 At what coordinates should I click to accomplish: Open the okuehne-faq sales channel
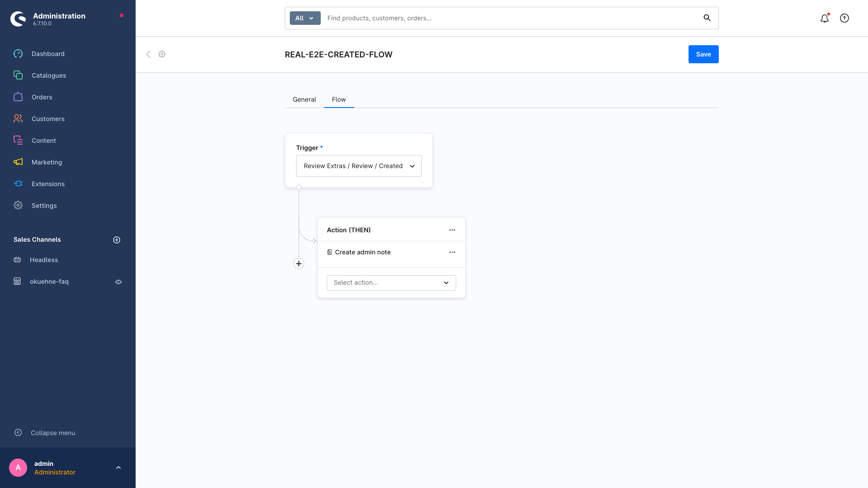[x=49, y=282]
